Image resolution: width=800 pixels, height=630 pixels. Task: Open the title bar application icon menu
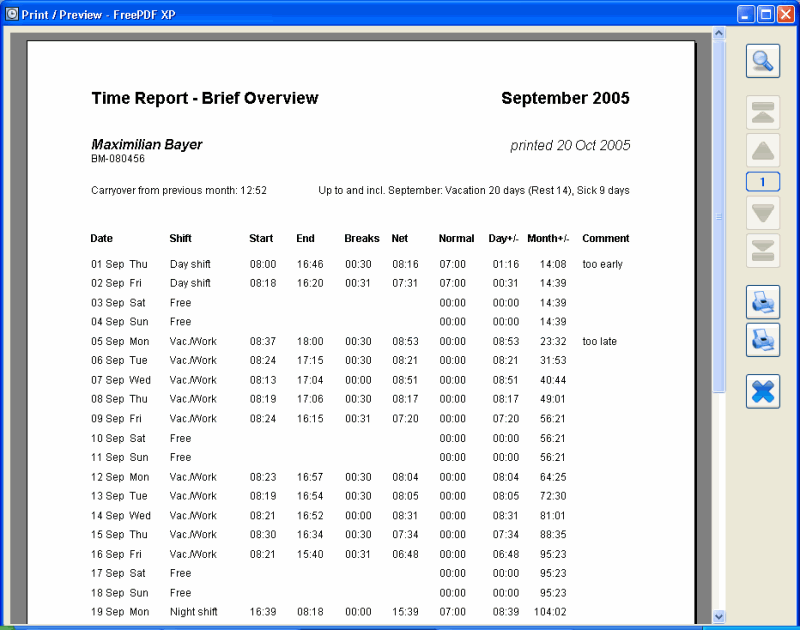coord(11,14)
